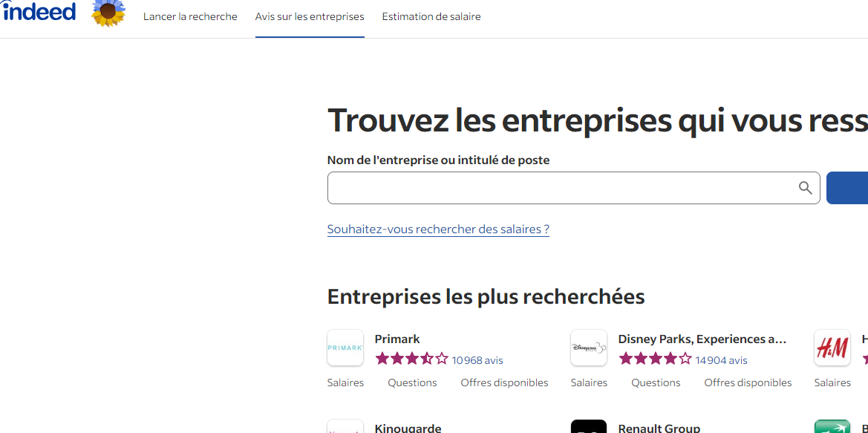Focus the company name search field
Viewport: 868px width, 433px height.
(561, 188)
